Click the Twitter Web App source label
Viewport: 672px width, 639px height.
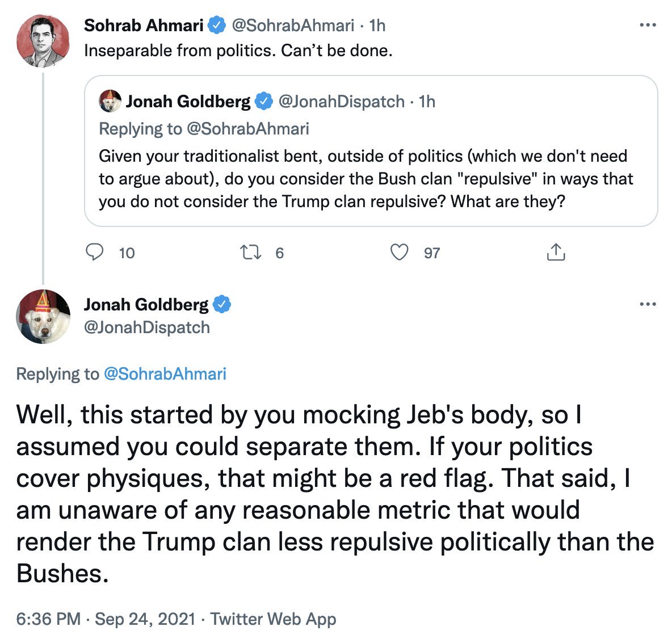[273, 619]
